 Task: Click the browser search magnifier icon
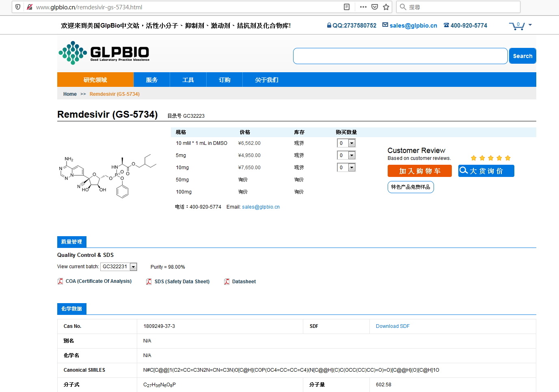click(x=403, y=7)
